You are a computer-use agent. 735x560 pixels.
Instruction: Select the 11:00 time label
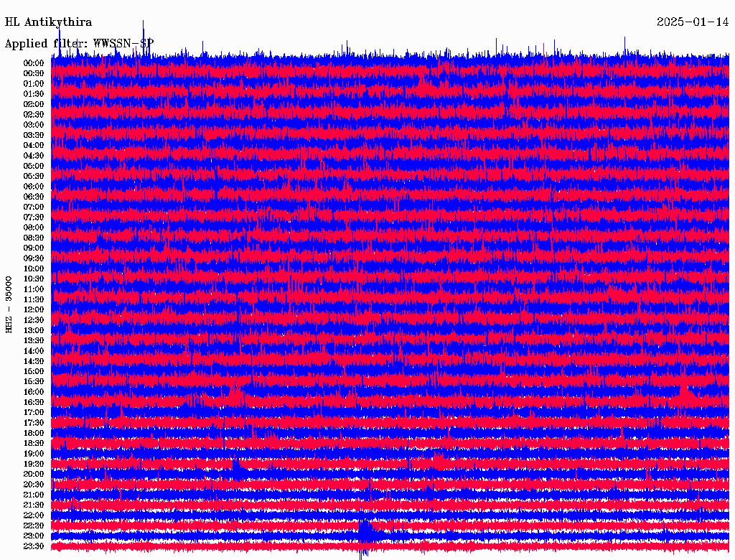click(34, 289)
